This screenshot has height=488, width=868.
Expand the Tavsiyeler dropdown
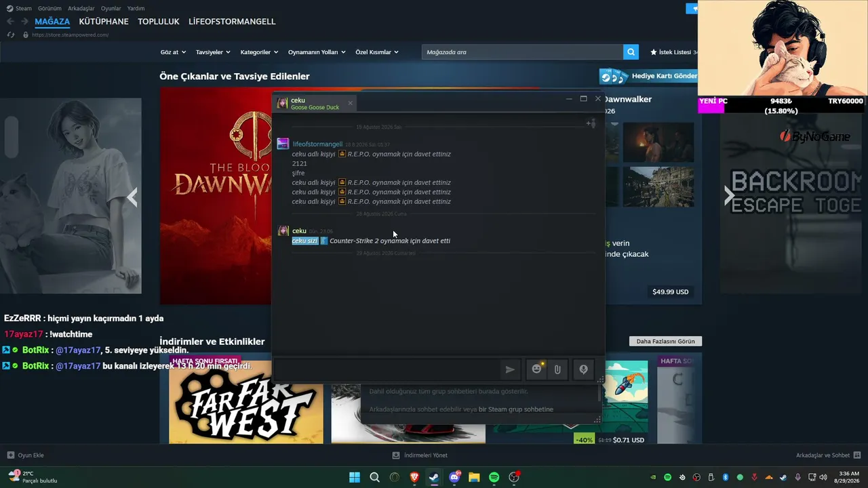(213, 52)
